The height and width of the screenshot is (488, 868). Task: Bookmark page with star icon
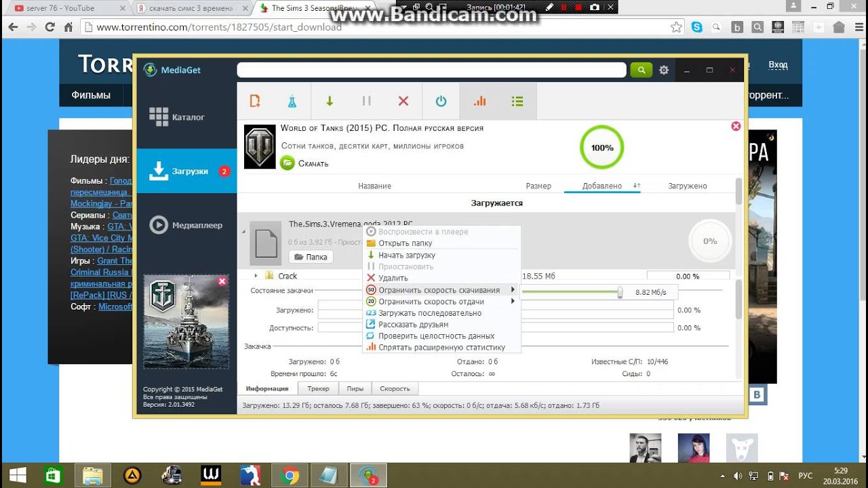tap(676, 27)
